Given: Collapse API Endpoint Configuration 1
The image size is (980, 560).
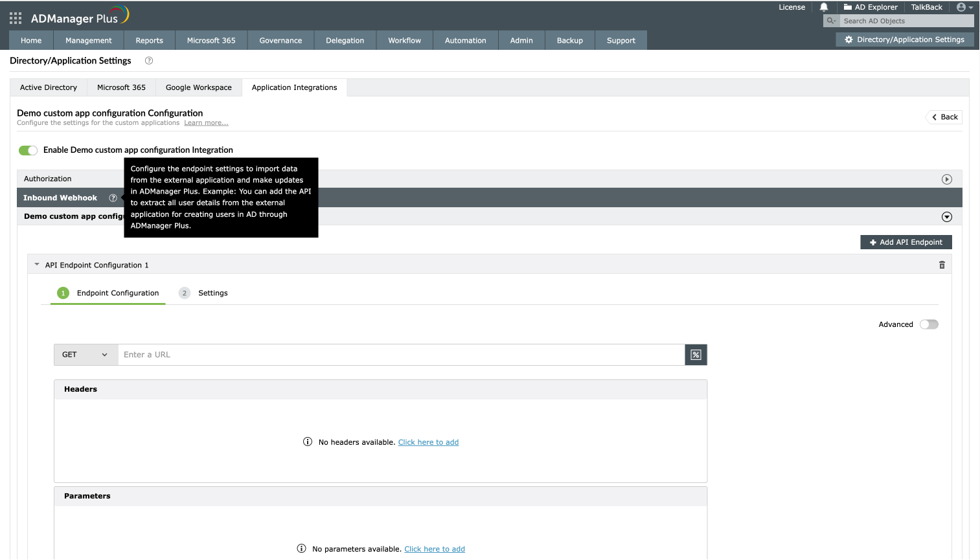Looking at the screenshot, I should (36, 264).
